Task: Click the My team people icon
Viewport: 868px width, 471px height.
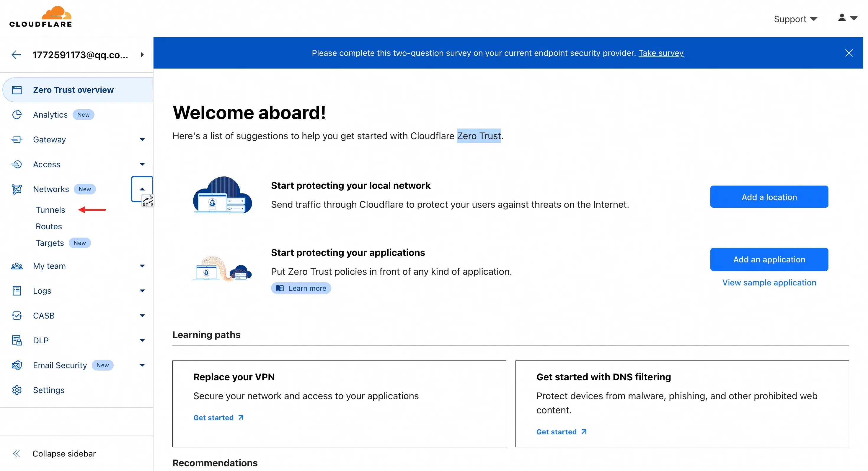Action: [x=17, y=266]
